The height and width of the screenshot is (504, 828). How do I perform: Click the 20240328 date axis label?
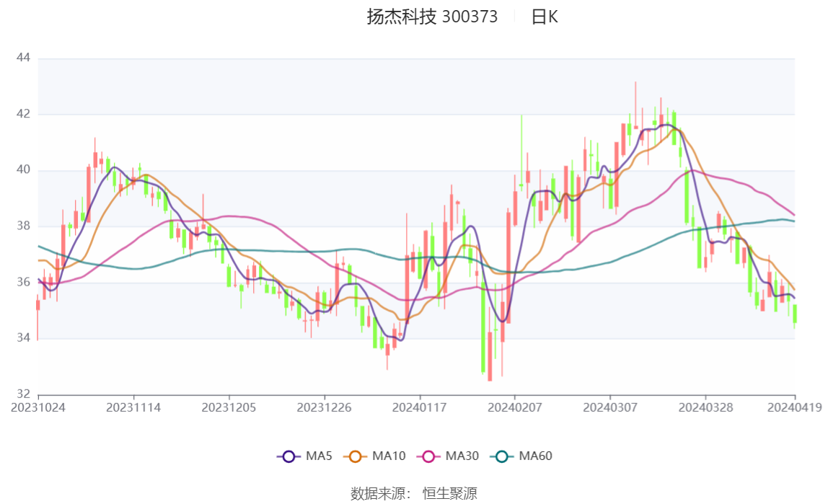[x=706, y=408]
